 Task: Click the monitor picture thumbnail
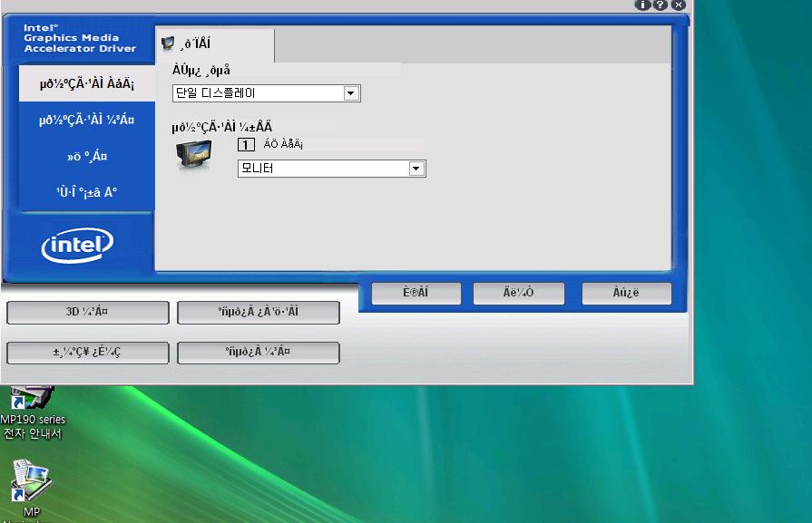193,154
